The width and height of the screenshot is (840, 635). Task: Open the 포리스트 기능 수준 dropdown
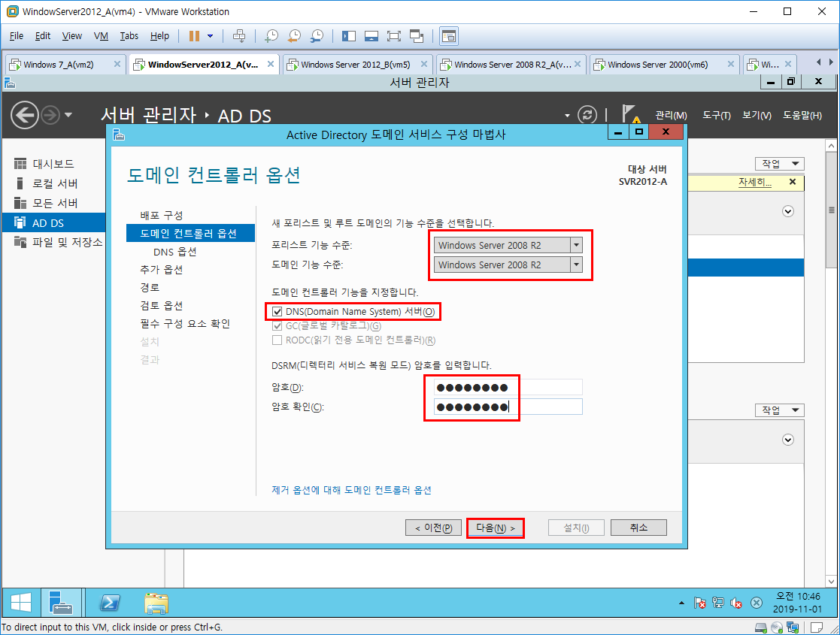point(508,245)
